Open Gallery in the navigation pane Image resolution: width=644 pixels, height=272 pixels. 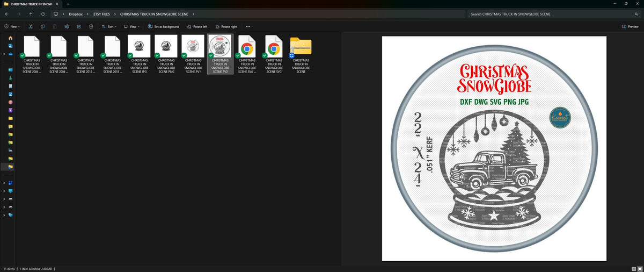(x=10, y=46)
